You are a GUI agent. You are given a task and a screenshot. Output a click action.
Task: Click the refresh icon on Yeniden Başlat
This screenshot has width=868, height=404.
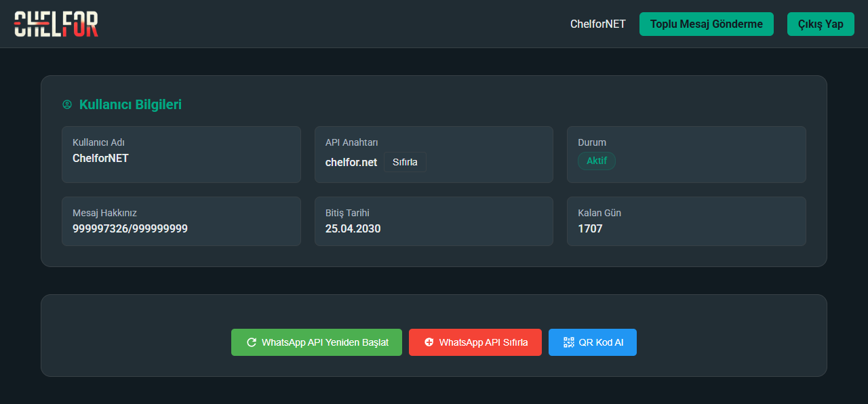click(252, 342)
